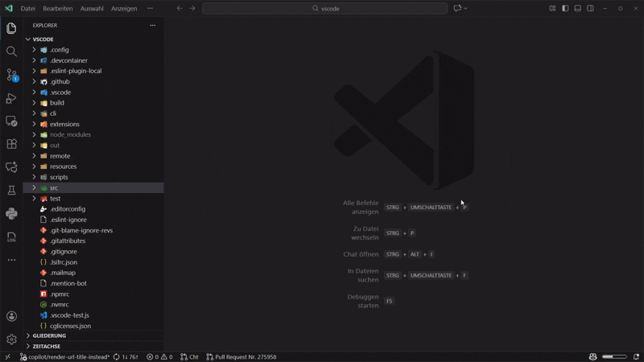
Task: Open Explorer views and more actions menu
Action: (153, 26)
